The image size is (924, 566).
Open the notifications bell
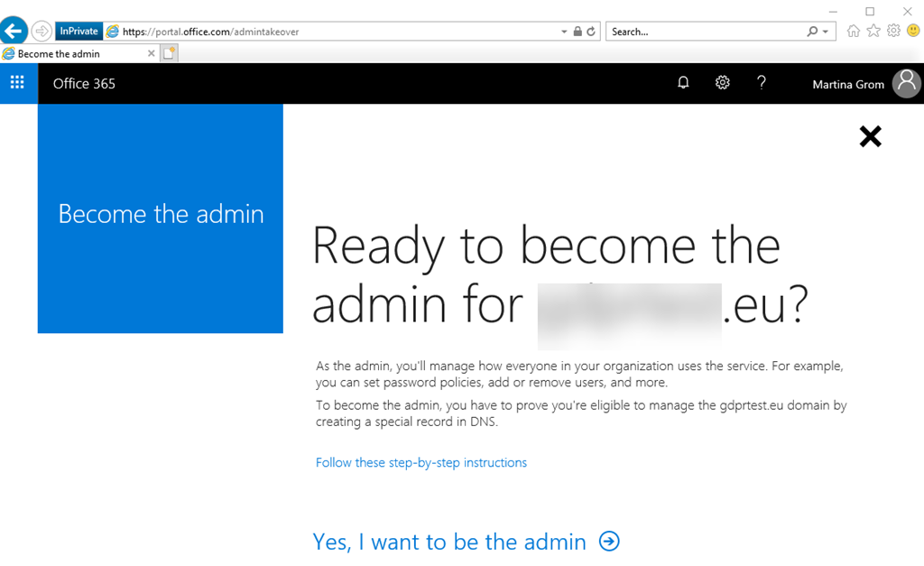click(x=683, y=83)
